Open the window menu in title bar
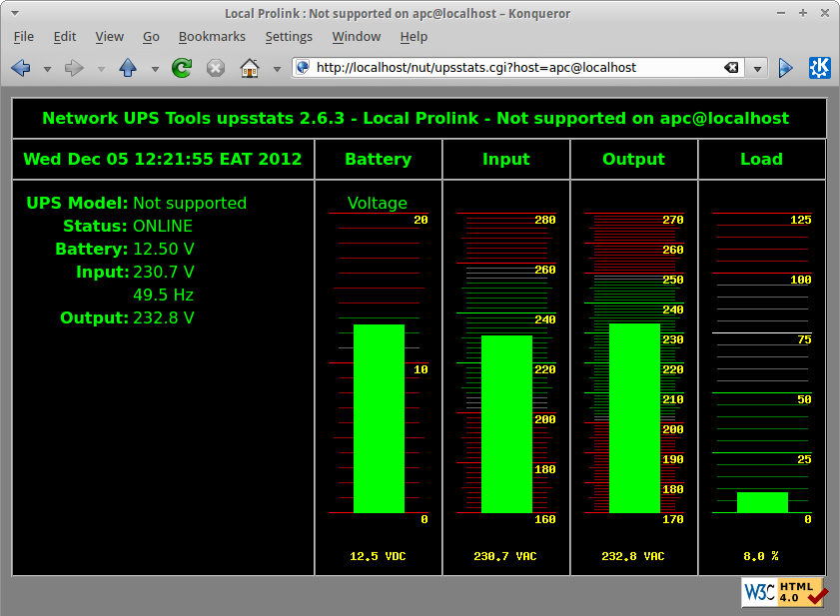This screenshot has width=840, height=616. [15, 13]
